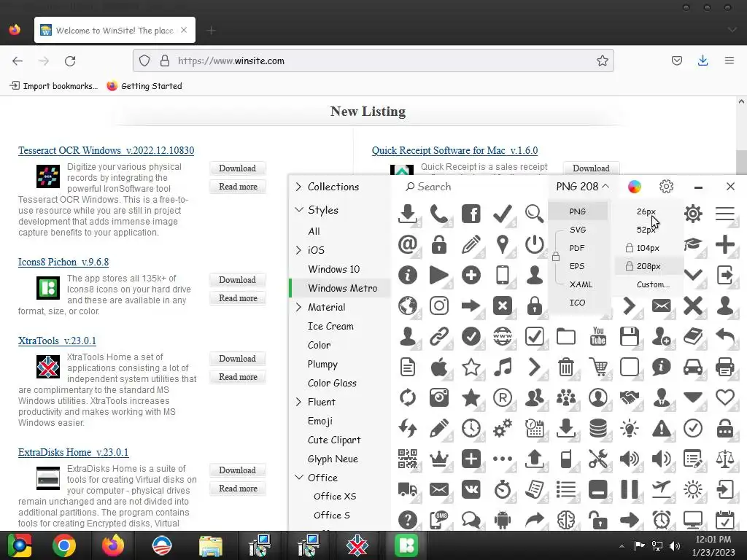Download Quick Receipt Software for Mac
The image size is (747, 560).
coord(591,168)
